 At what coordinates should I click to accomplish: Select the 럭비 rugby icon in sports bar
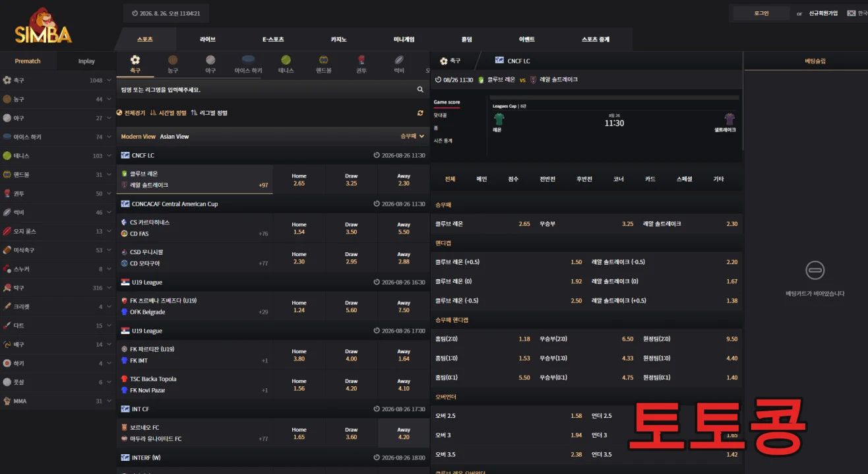coord(399,59)
